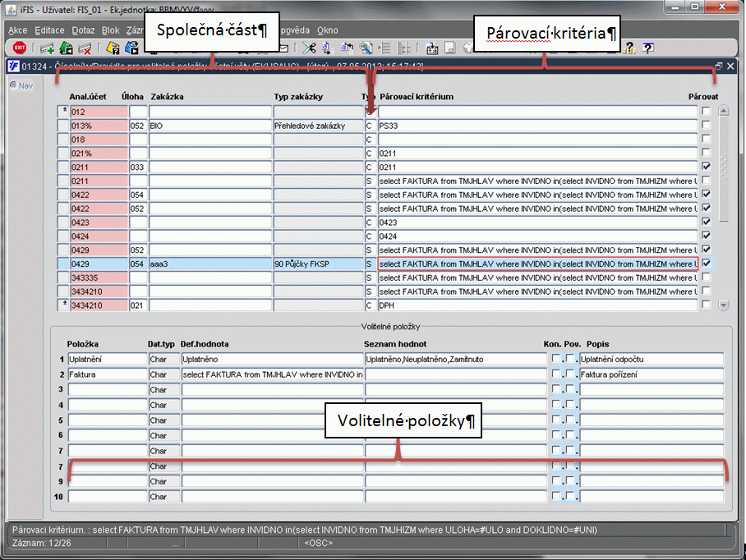Screen dimensions: 746x560
Task: Click the document sheet toolbar icon
Action: click(450, 48)
